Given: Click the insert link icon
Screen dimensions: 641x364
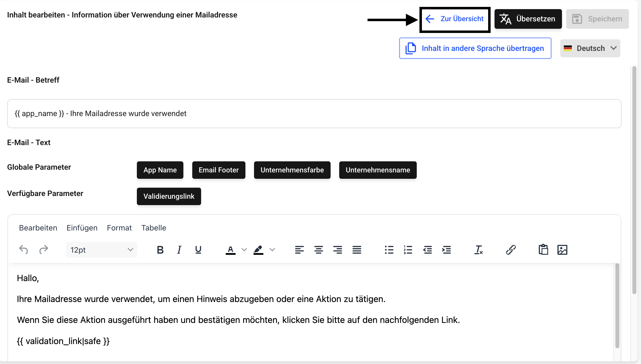Looking at the screenshot, I should tap(511, 250).
